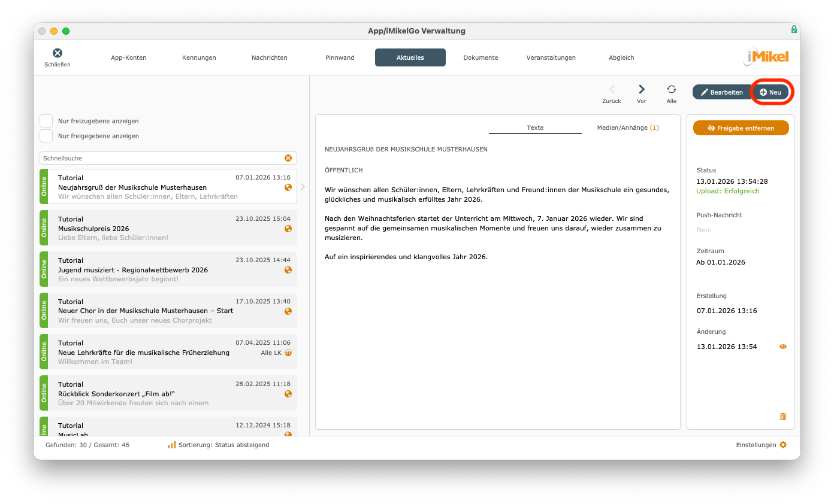Enable 'Nur freigegebene anzeigen'
The height and width of the screenshot is (504, 834).
pos(46,136)
